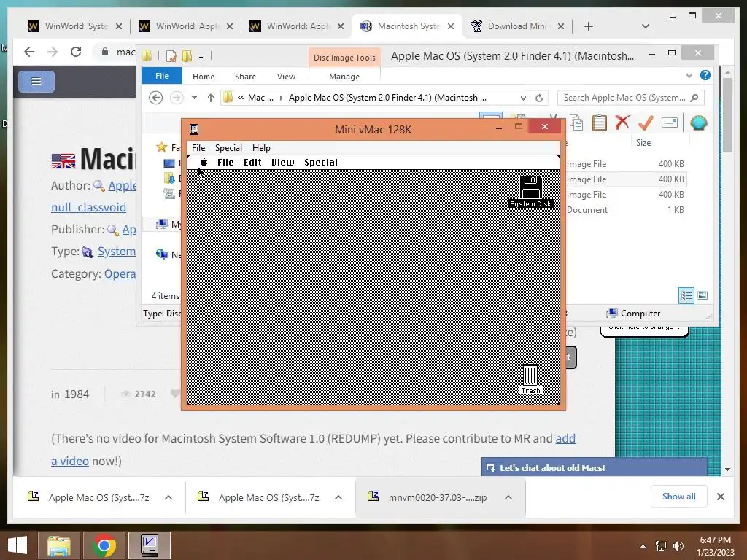Image resolution: width=747 pixels, height=560 pixels.
Task: Open Manage tab under Disc Image Tools
Action: point(344,76)
